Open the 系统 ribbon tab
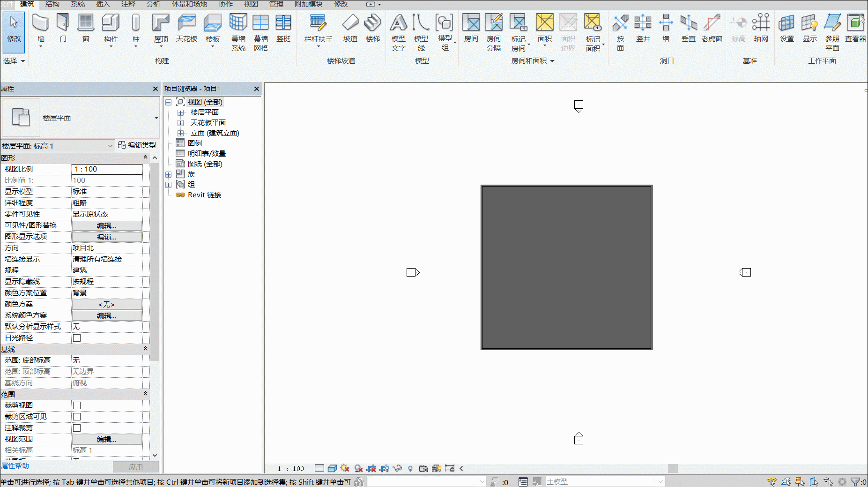 coord(78,4)
